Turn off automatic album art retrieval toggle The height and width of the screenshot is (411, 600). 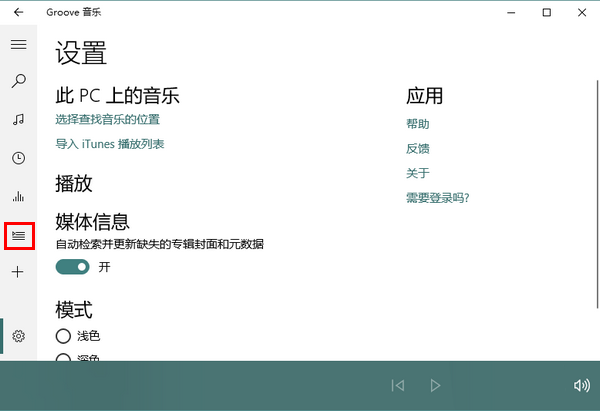(72, 267)
